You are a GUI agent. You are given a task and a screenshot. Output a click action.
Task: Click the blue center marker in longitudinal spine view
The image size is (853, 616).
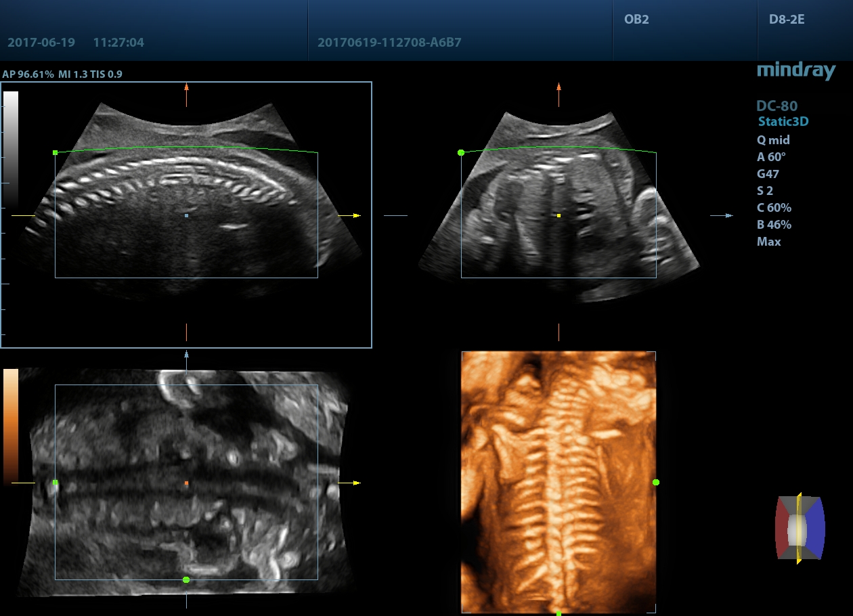[186, 215]
